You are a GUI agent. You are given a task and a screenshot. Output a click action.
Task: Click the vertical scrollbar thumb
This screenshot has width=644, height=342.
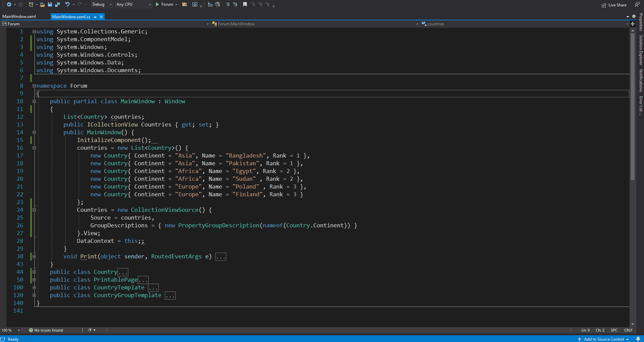[633, 106]
